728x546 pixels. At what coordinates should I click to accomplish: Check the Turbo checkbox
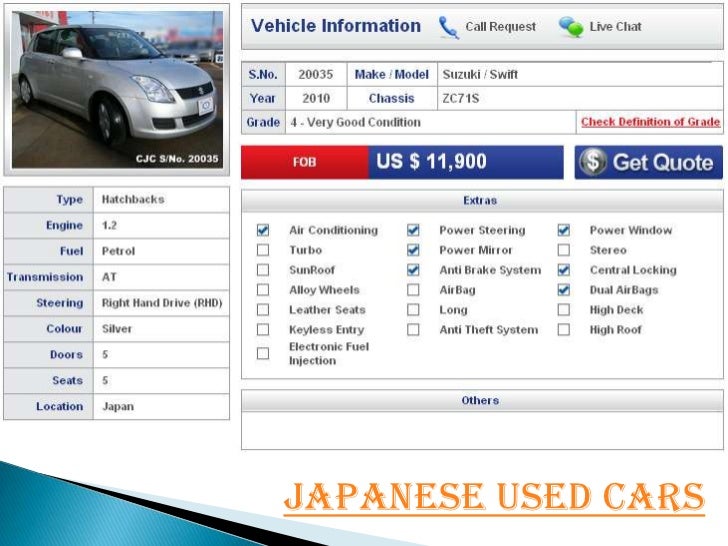point(263,250)
